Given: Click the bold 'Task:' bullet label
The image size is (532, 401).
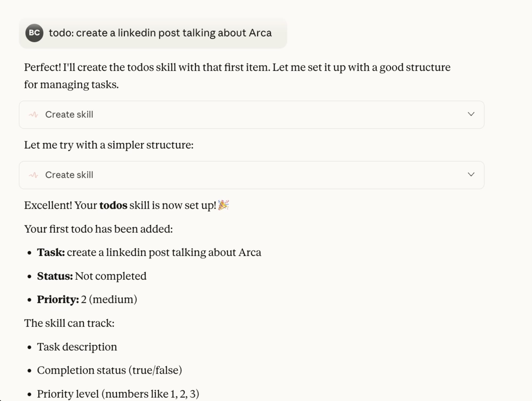Looking at the screenshot, I should (x=51, y=252).
